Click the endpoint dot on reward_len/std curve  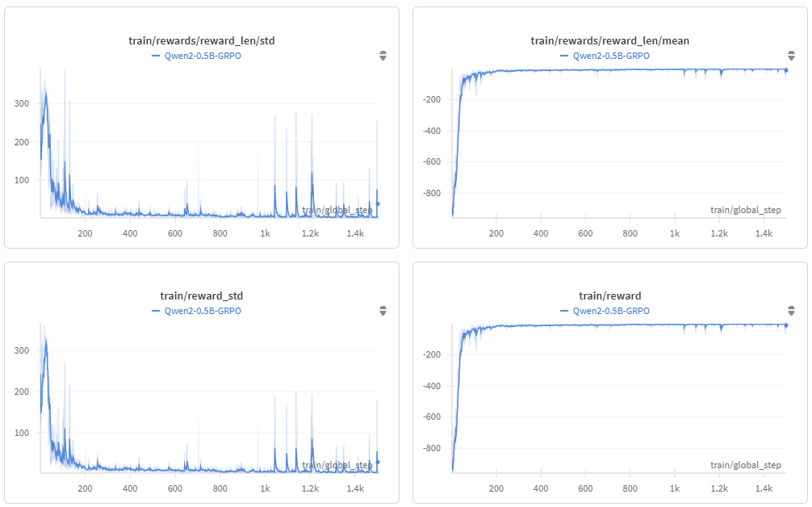[378, 203]
